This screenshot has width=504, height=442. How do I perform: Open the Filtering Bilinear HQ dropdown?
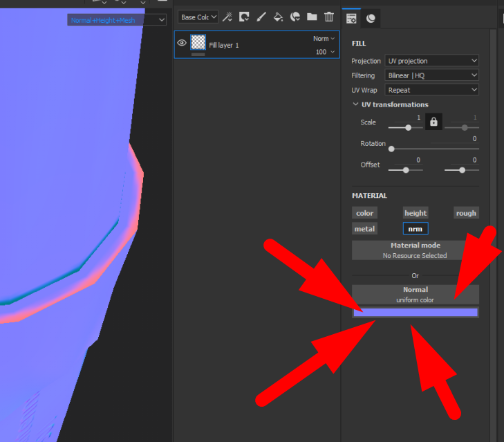[431, 75]
